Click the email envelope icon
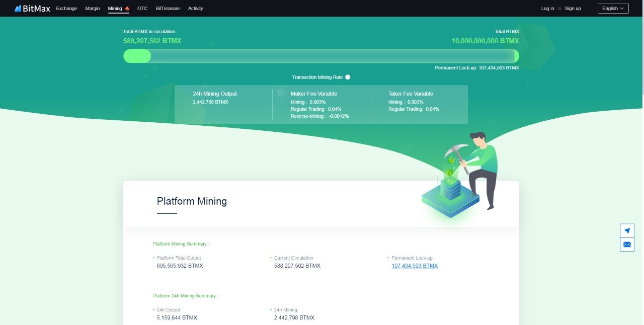The height and width of the screenshot is (325, 644). tap(627, 245)
